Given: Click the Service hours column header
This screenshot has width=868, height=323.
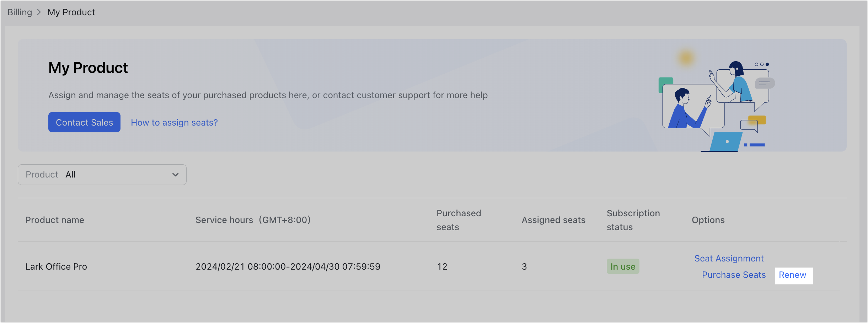Looking at the screenshot, I should [253, 220].
